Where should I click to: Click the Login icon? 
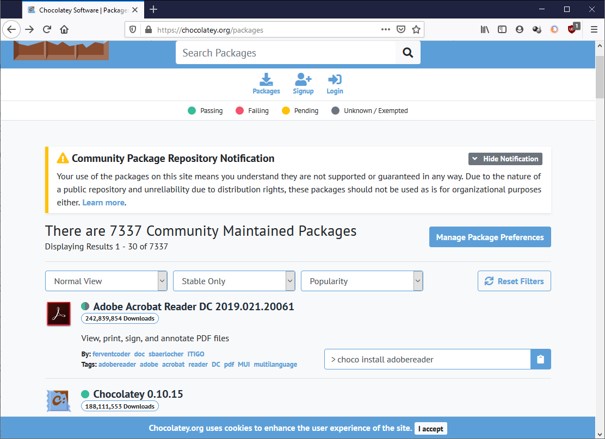coord(335,83)
